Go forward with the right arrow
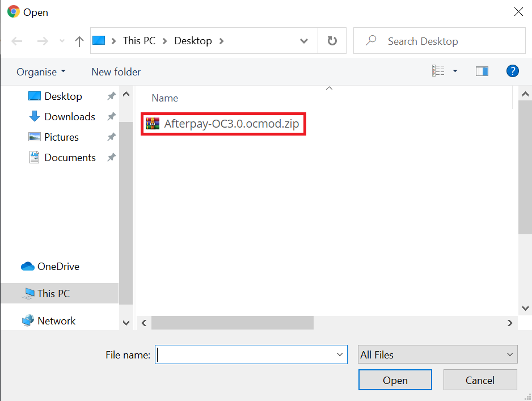This screenshot has width=532, height=401. tap(43, 41)
